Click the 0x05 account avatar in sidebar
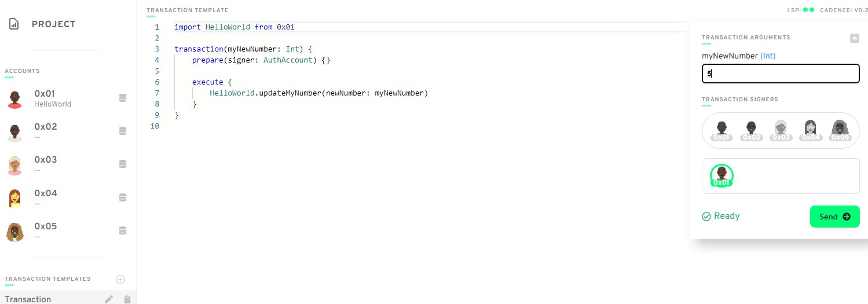Viewport: 868px width, 304px height. tap(15, 232)
